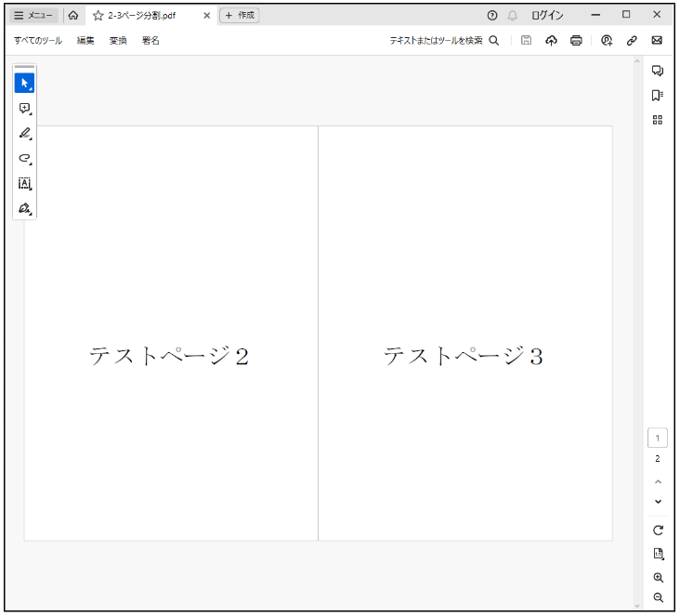Copy the link with chain icon
The width and height of the screenshot is (680, 616).
coord(632,40)
